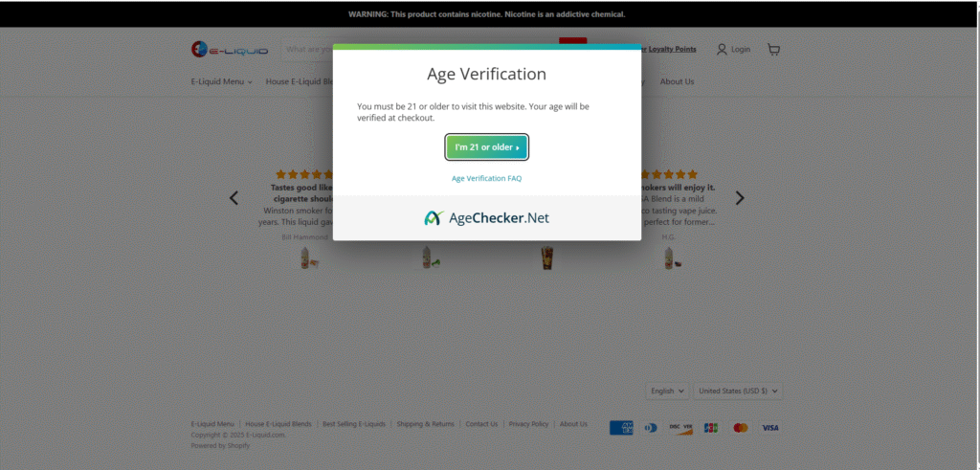Click product thumbnail under H.G. review
Image resolution: width=980 pixels, height=470 pixels.
[672, 257]
